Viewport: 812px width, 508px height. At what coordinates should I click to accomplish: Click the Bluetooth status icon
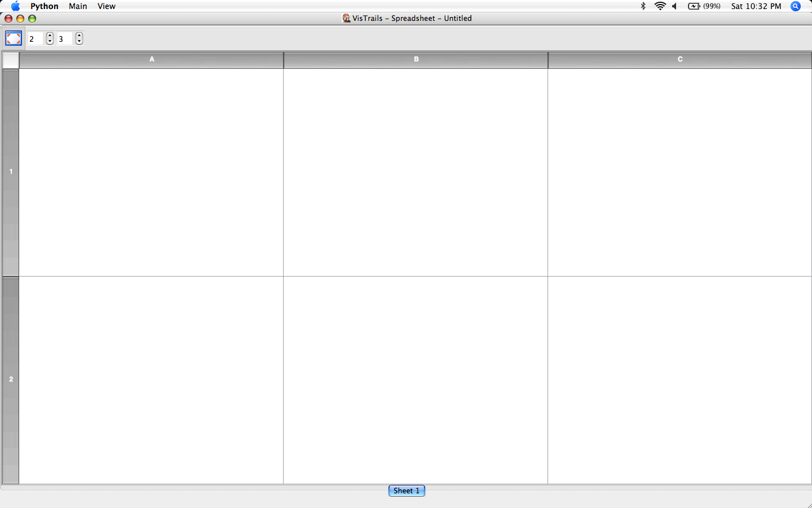[643, 6]
